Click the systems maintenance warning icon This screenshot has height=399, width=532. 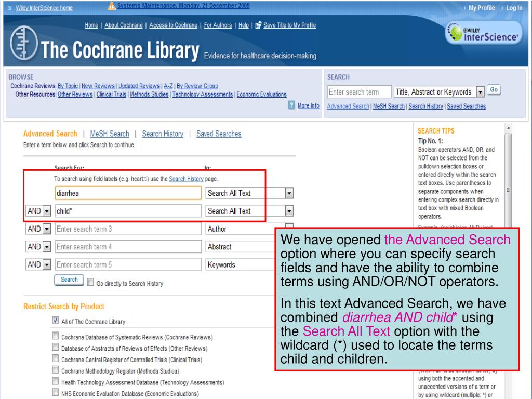(x=112, y=6)
